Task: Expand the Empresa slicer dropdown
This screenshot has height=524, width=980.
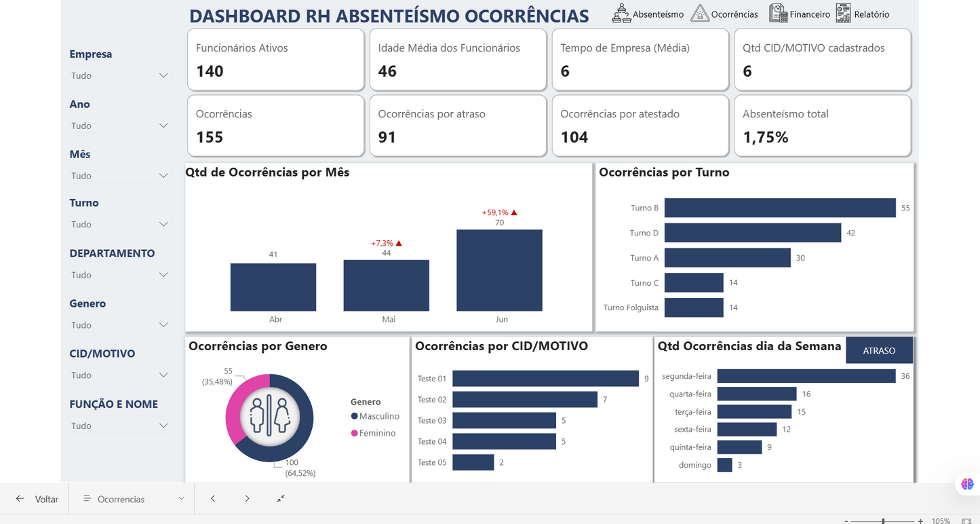Action: [163, 75]
